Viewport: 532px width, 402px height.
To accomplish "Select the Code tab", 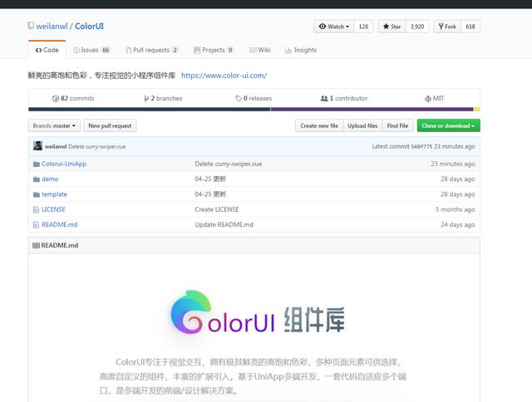I will [x=47, y=50].
